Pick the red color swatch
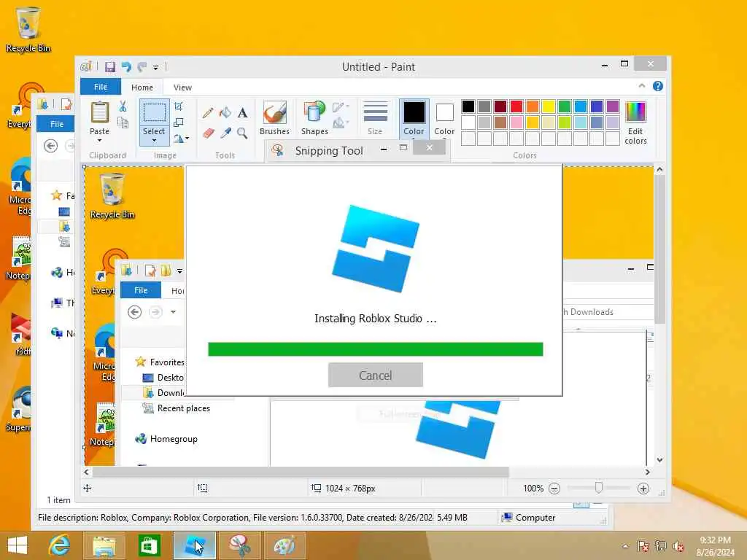 [516, 106]
